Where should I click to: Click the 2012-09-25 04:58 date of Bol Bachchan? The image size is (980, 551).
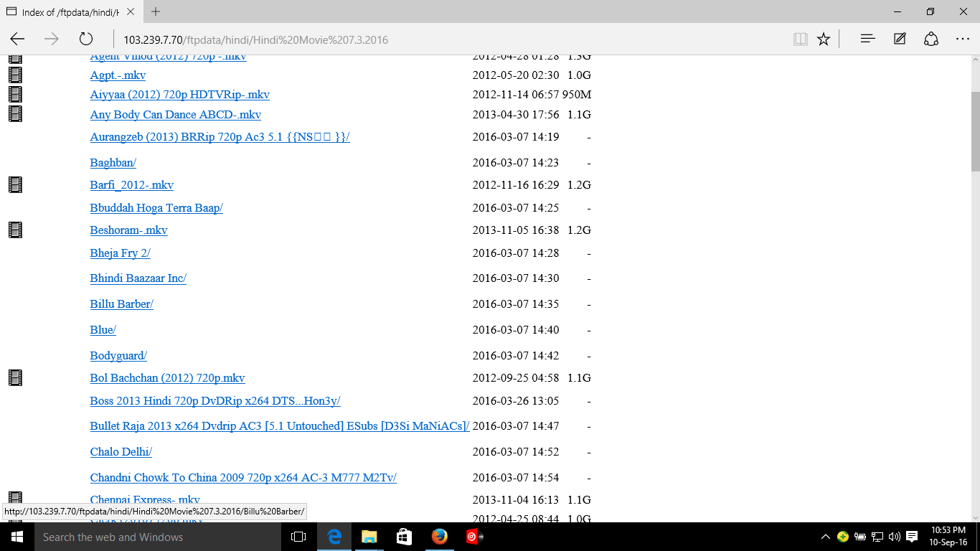(515, 378)
